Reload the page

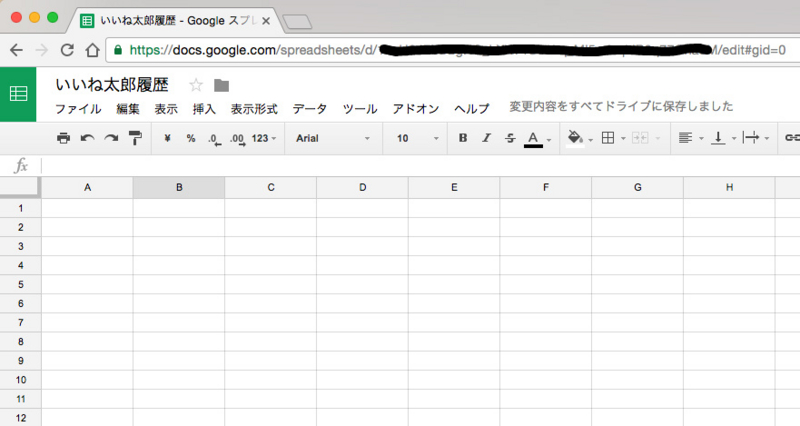(67, 50)
